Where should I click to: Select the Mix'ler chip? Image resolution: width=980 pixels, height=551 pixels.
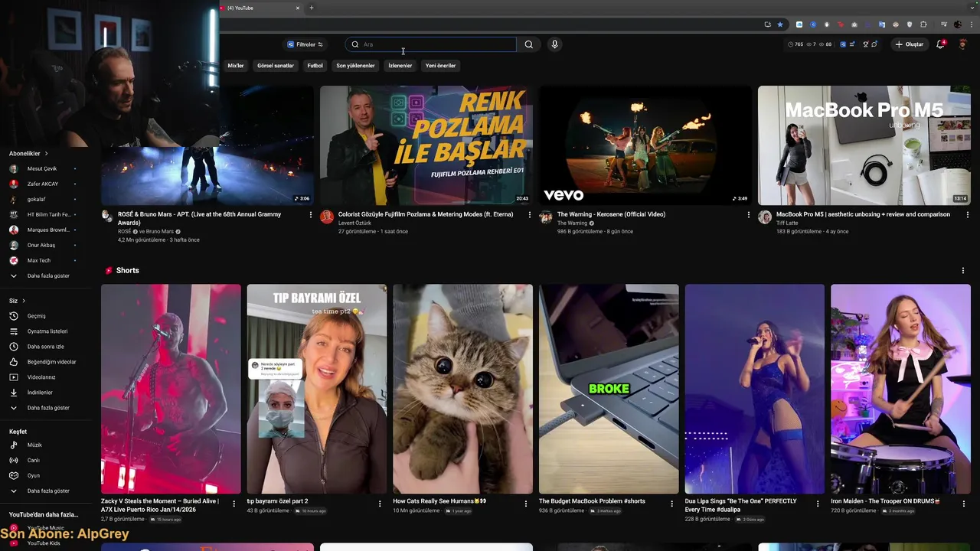tap(236, 66)
